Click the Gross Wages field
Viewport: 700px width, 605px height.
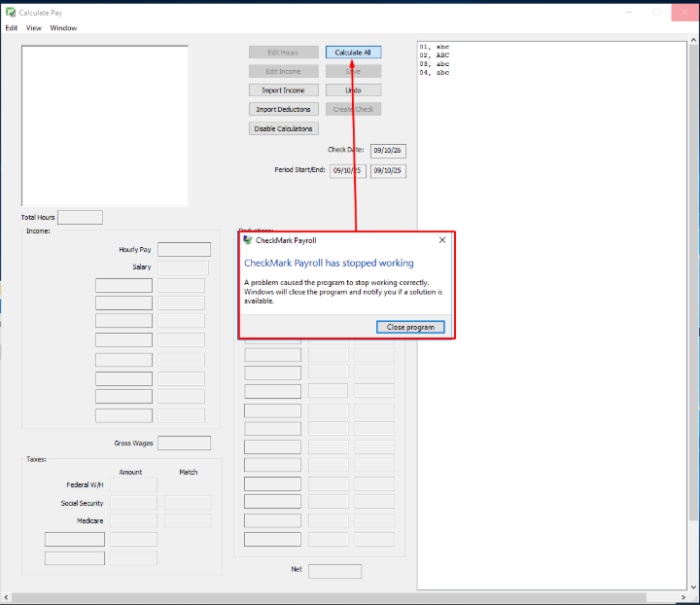[184, 443]
